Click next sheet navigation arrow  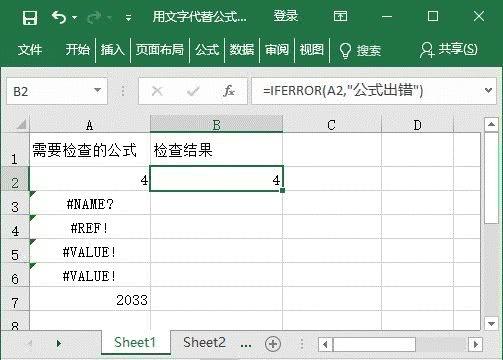59,344
